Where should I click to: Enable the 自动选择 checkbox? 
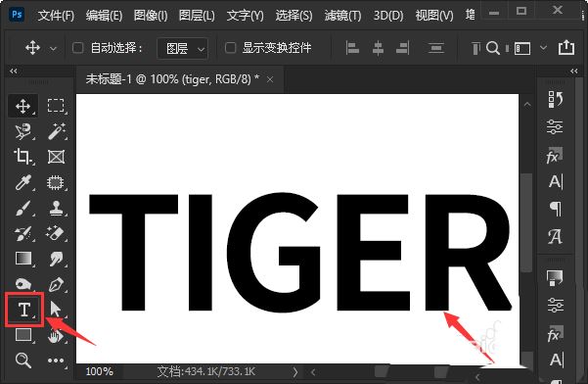pos(77,48)
